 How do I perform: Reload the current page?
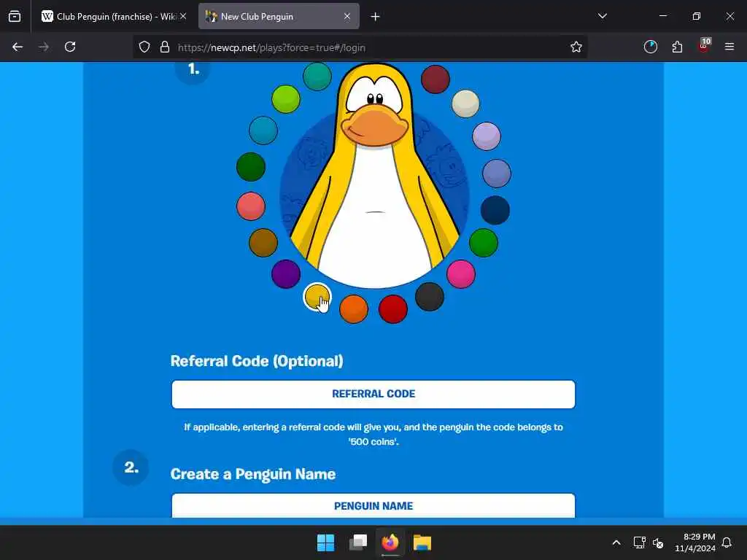70,47
